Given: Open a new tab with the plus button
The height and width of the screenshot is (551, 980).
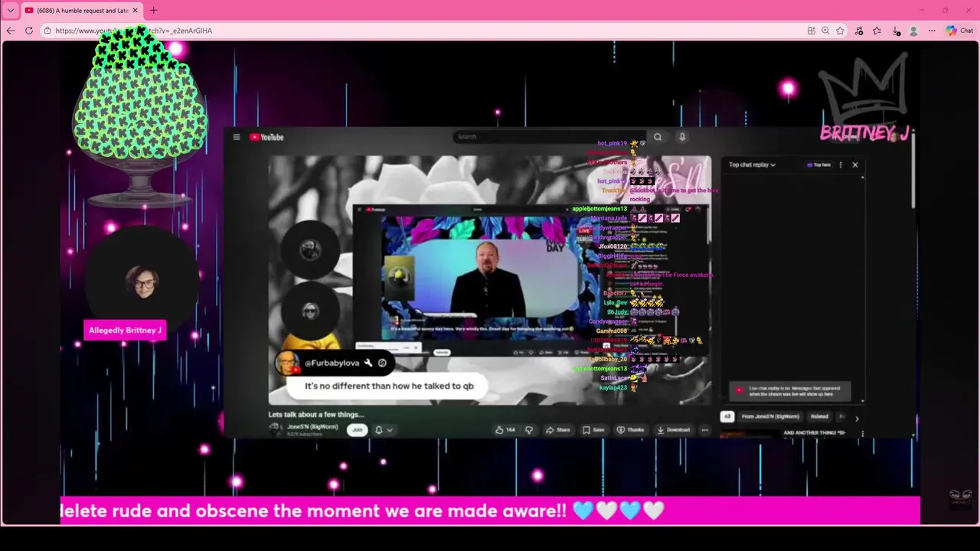Looking at the screenshot, I should pyautogui.click(x=153, y=10).
